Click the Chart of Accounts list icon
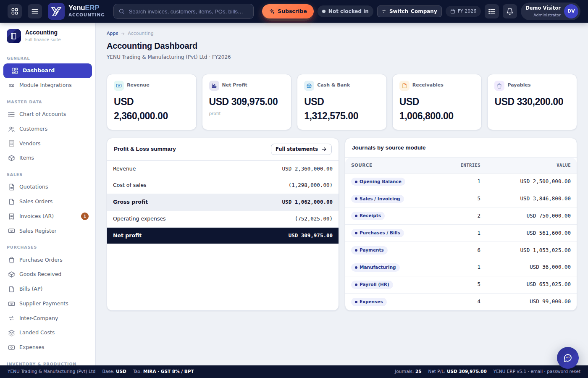 point(12,114)
